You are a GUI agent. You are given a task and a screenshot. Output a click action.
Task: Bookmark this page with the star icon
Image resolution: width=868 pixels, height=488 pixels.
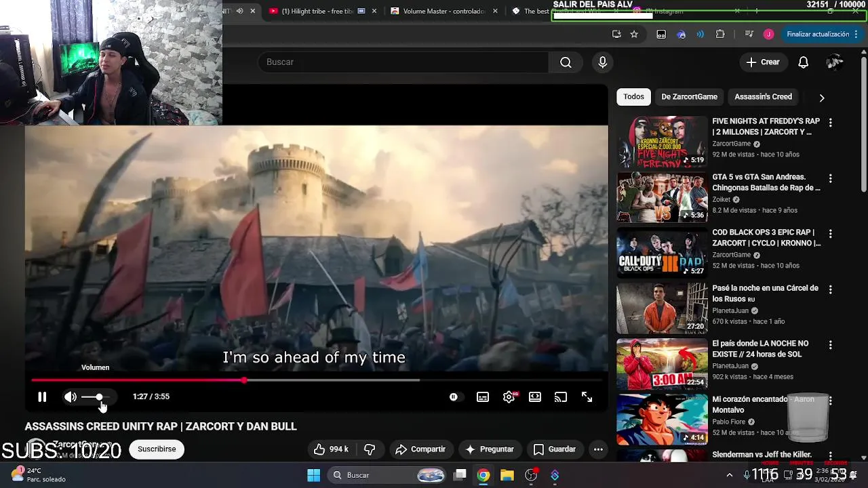[x=634, y=35]
